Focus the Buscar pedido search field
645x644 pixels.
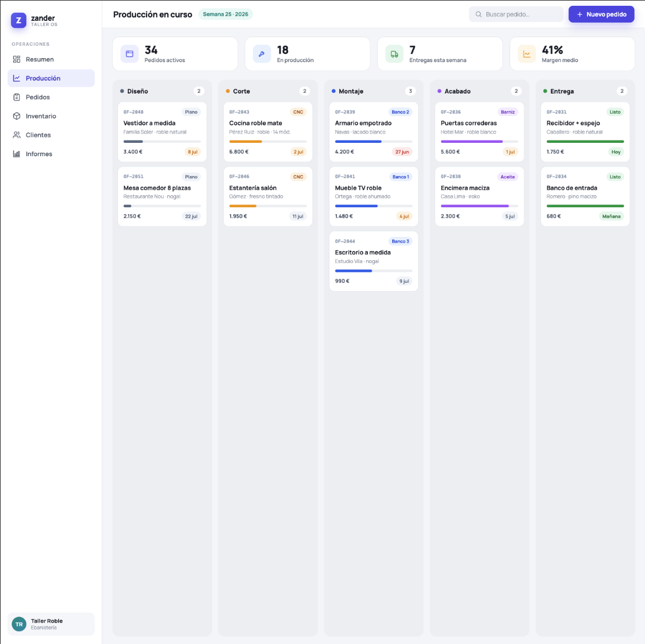[516, 15]
